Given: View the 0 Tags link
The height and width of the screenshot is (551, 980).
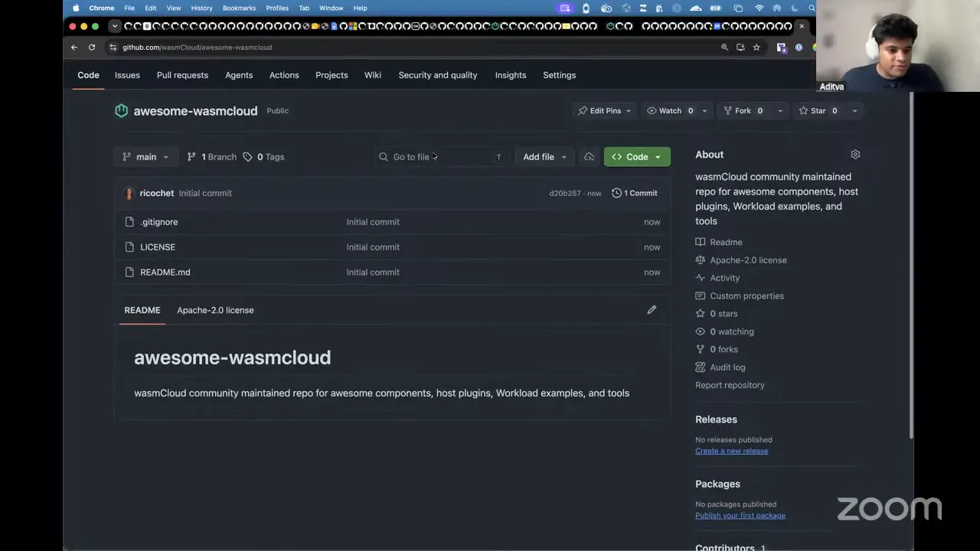Looking at the screenshot, I should (x=263, y=157).
